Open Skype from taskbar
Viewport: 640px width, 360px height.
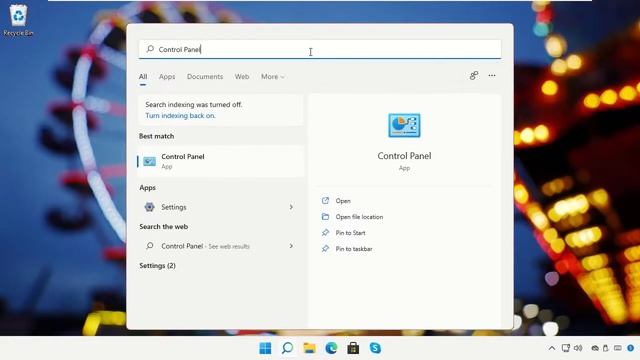[x=375, y=348]
